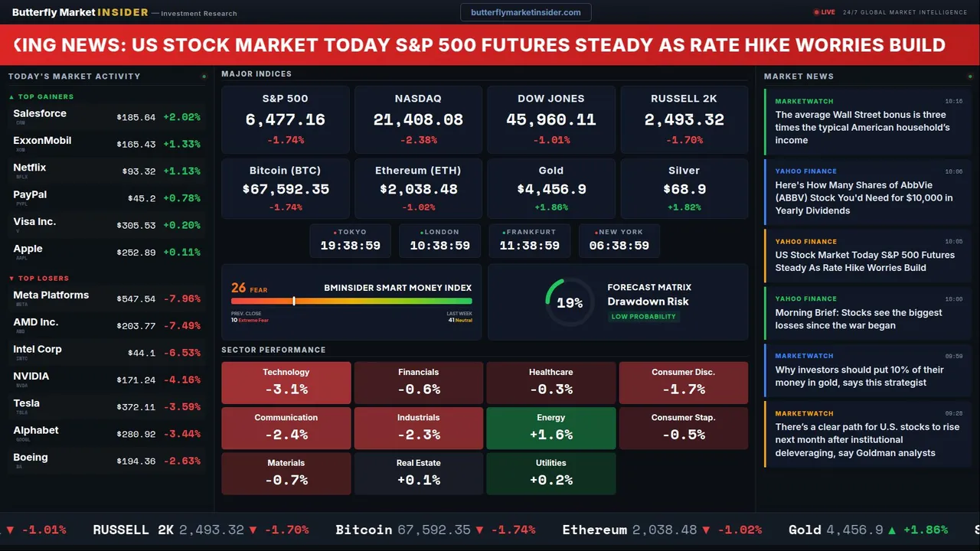Click the Drawdown Risk 19% circular gauge
Image resolution: width=980 pixels, height=551 pixels.
pyautogui.click(x=570, y=302)
